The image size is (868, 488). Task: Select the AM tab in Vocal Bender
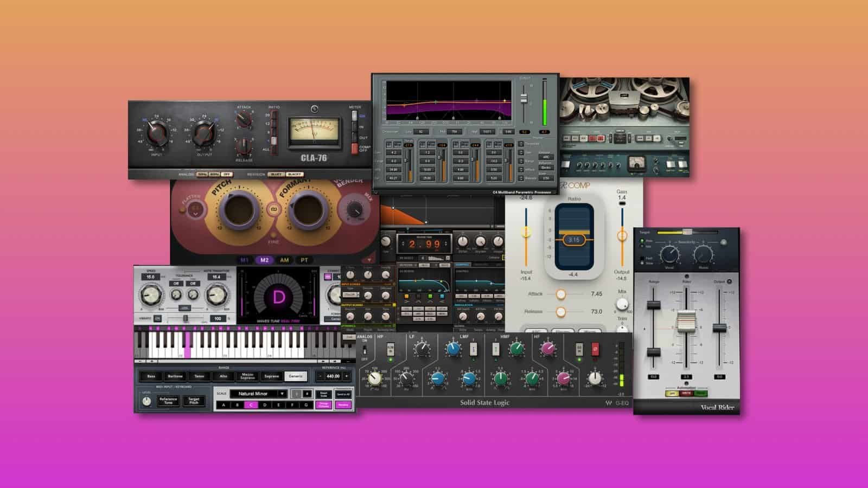click(x=284, y=260)
